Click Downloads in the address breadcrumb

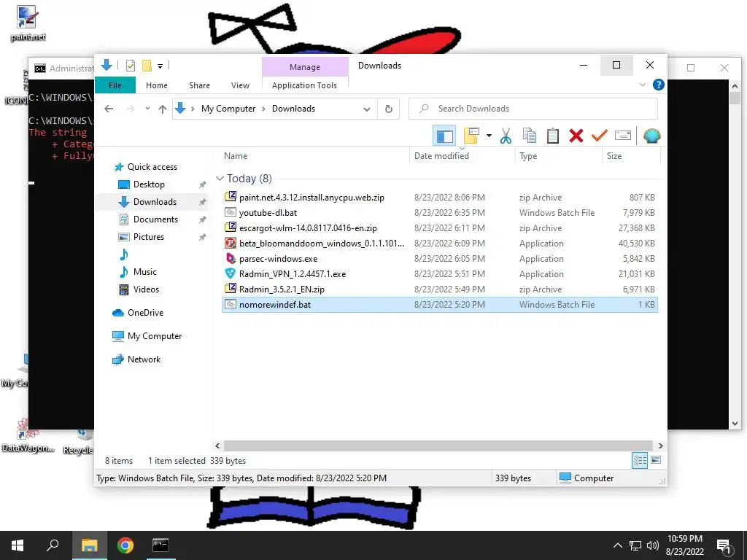click(293, 109)
